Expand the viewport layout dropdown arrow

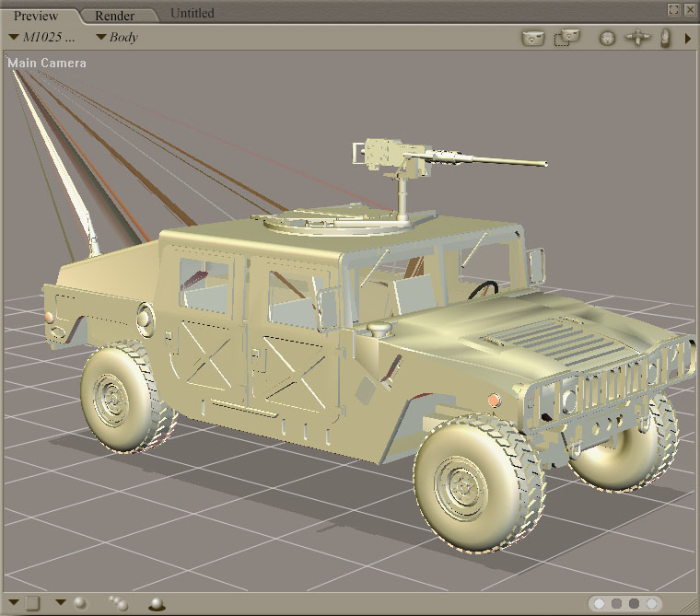coord(13,603)
